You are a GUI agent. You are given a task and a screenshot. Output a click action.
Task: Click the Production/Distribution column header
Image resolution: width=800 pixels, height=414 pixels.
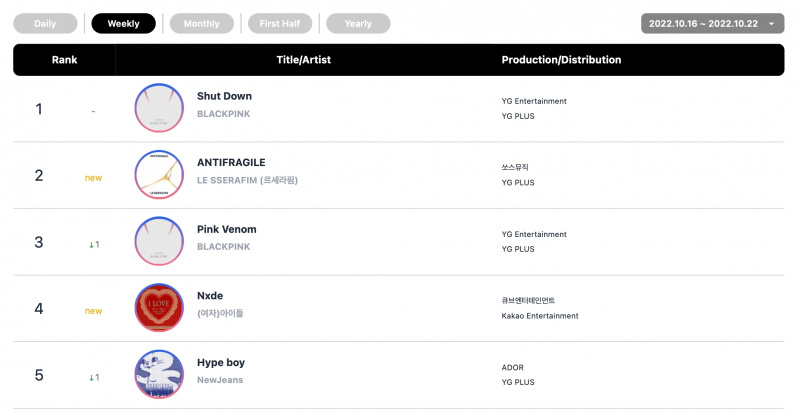point(561,60)
